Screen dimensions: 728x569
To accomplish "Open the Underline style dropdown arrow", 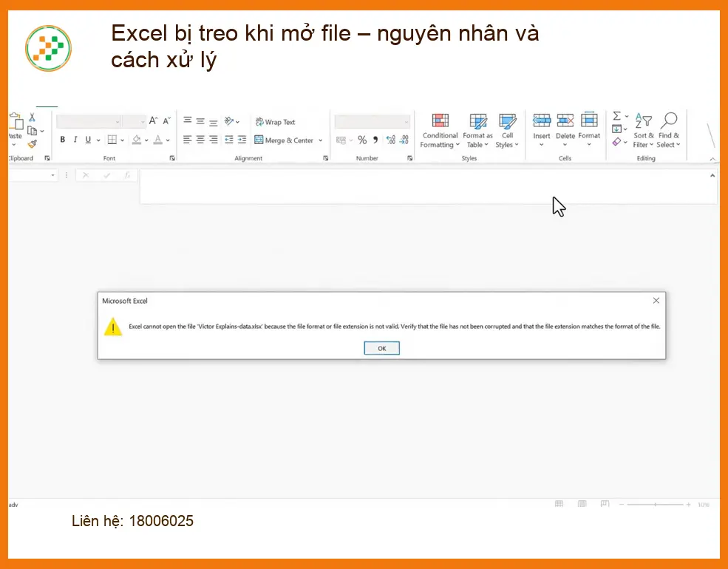I will (x=98, y=140).
